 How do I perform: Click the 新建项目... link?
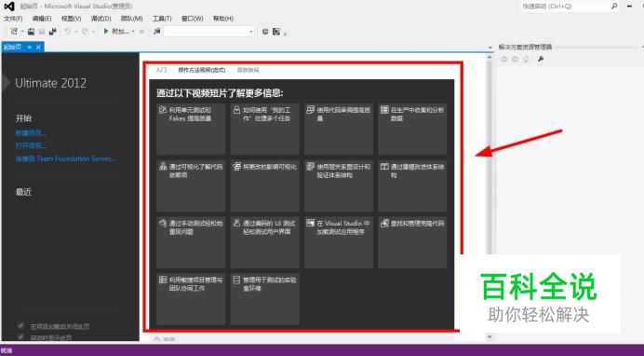click(31, 132)
